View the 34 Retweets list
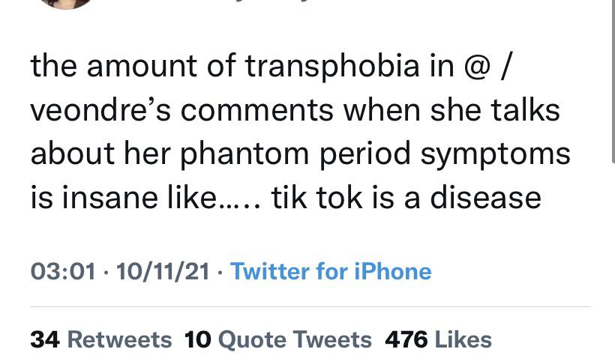The image size is (615, 364). [100, 339]
